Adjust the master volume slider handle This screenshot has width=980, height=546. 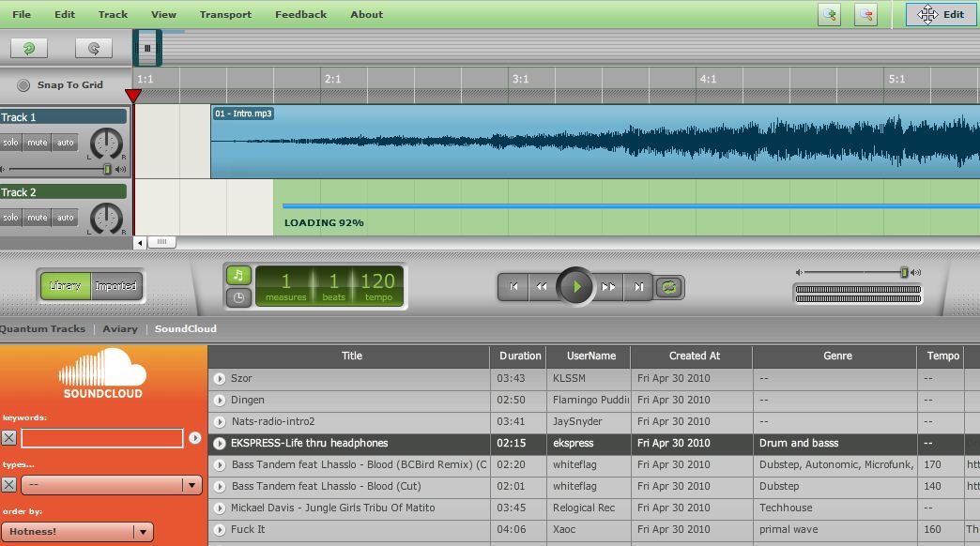point(904,272)
